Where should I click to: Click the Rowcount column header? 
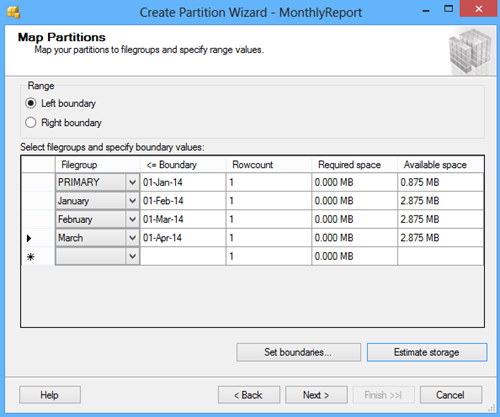point(269,165)
